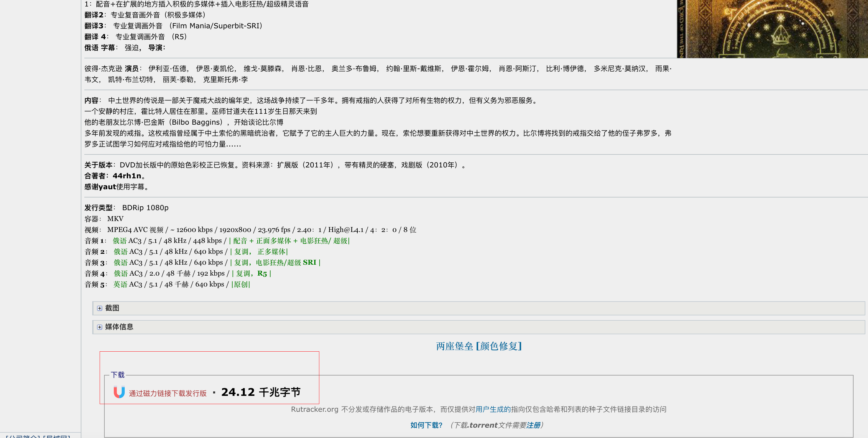Follow the 两座堡垒 [颜色修复] link
The height and width of the screenshot is (438, 868).
[x=479, y=346]
